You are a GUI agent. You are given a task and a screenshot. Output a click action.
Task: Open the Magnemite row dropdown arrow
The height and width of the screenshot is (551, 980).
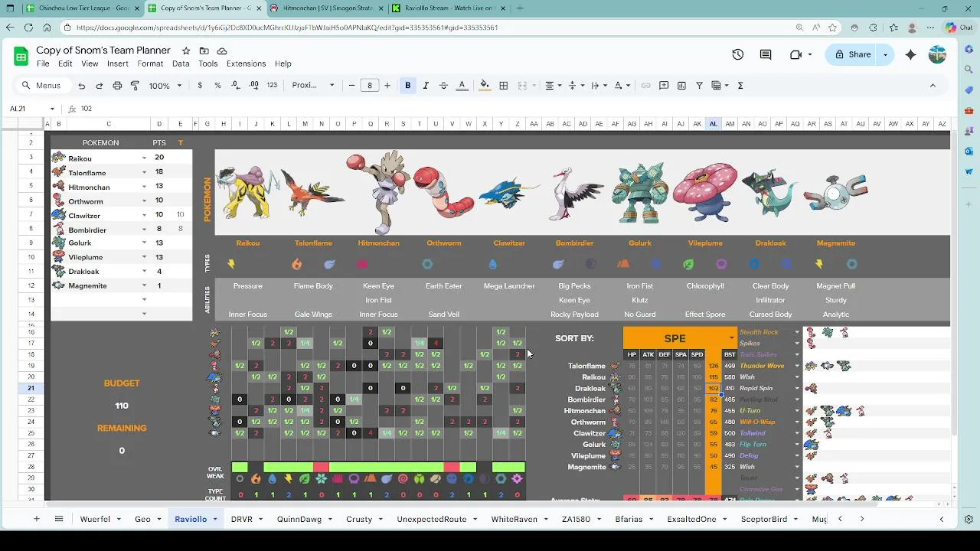pos(144,286)
